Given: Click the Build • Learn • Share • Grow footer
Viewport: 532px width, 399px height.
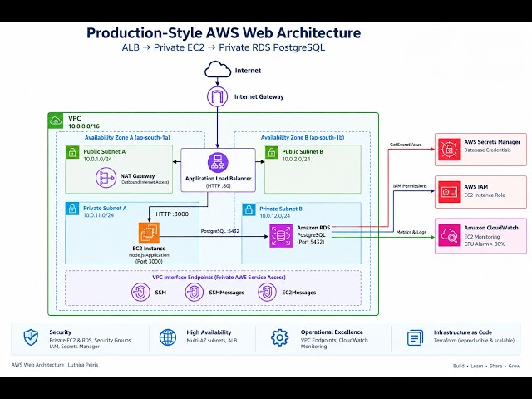Looking at the screenshot, I should coord(486,366).
